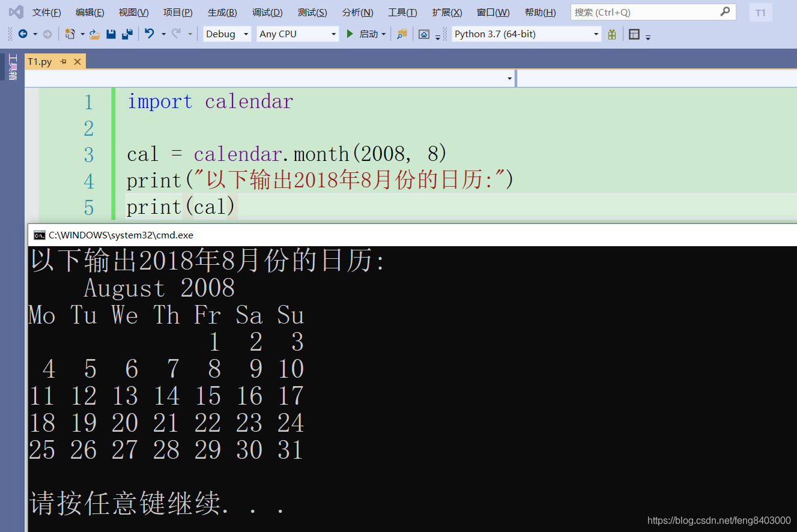Save T1.py using the Save icon
This screenshot has height=532, width=797.
[111, 34]
